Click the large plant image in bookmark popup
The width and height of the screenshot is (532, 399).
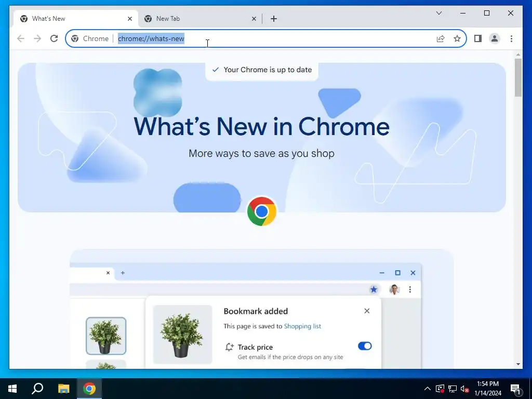[182, 335]
